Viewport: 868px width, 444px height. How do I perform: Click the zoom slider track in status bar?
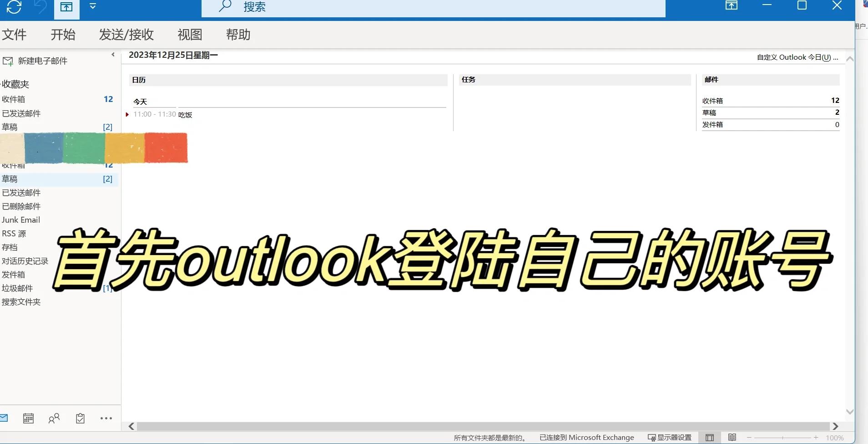click(x=782, y=438)
